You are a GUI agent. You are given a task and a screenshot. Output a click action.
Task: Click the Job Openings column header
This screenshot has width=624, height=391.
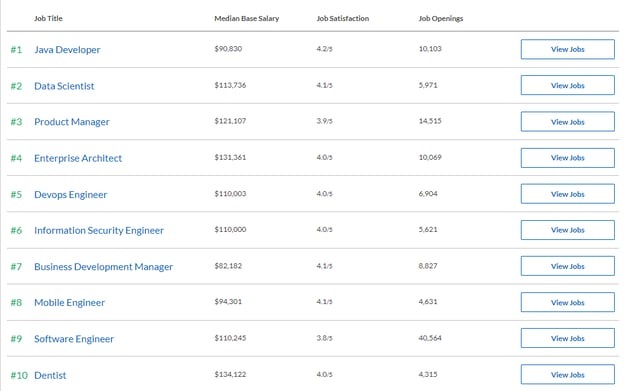(441, 18)
